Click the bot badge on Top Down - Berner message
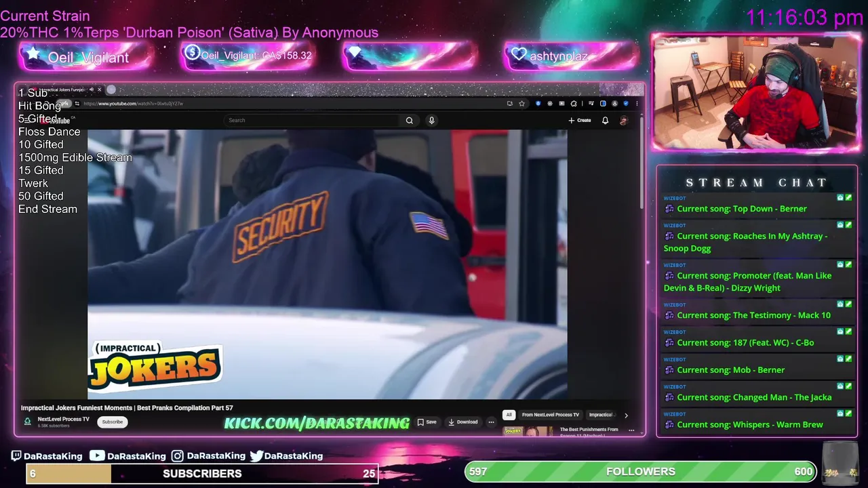Viewport: 868px width, 488px height. (x=840, y=198)
